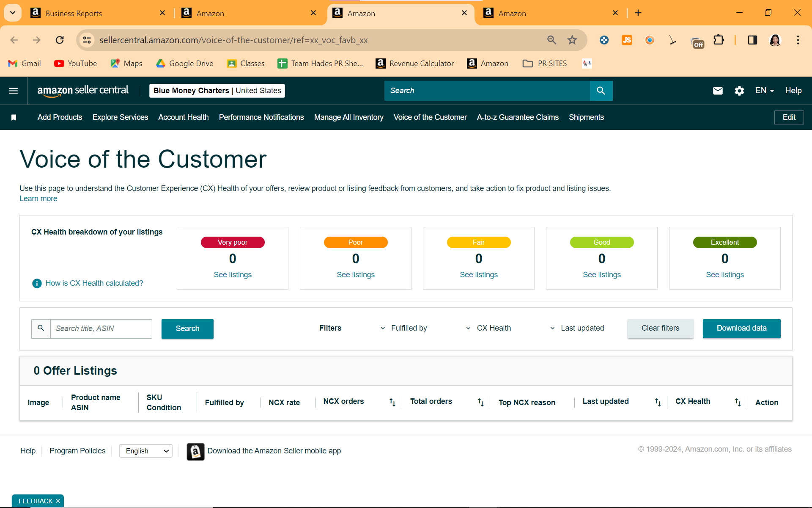Expand the Fulfilled by filter dropdown
Image resolution: width=812 pixels, height=508 pixels.
[x=403, y=328]
